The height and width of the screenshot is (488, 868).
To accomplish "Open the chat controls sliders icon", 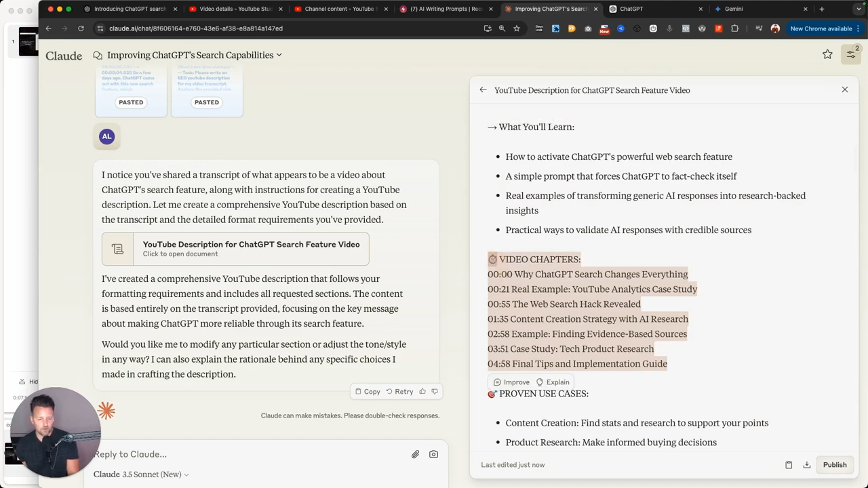I will (x=850, y=55).
